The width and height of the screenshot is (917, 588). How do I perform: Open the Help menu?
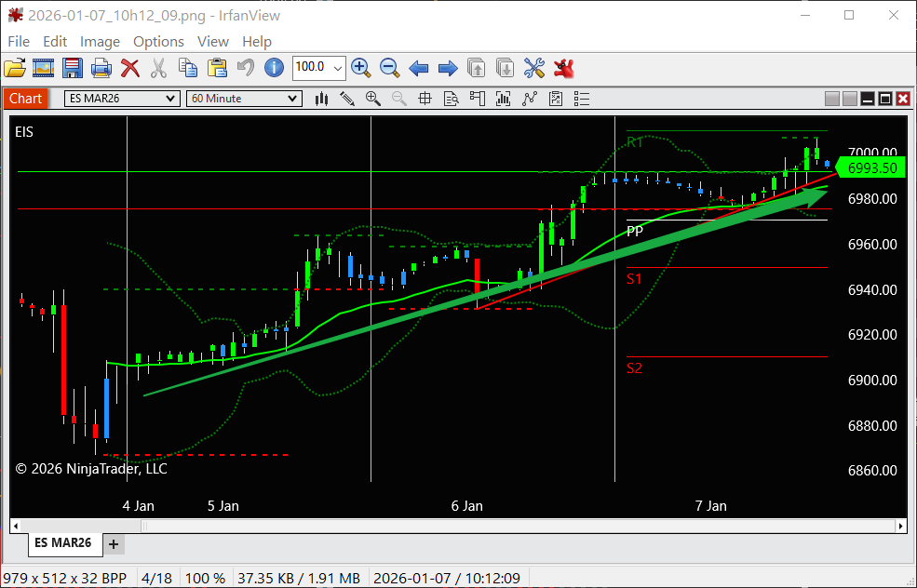(257, 42)
